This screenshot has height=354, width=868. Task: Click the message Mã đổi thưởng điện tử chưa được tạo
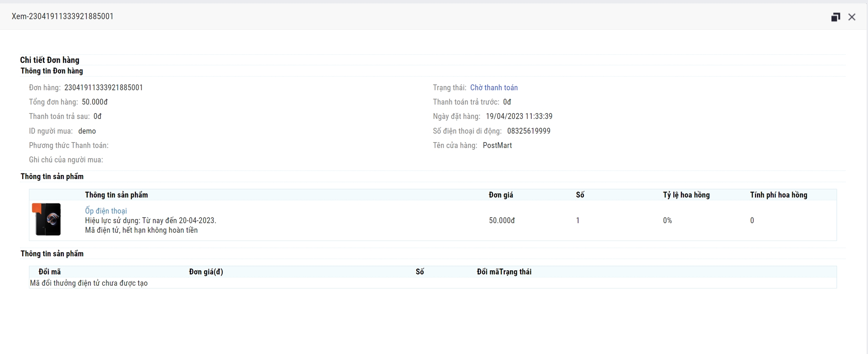[89, 283]
